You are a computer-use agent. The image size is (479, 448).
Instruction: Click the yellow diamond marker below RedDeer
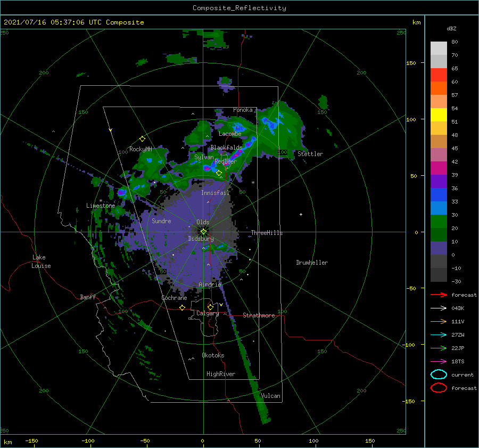[219, 173]
